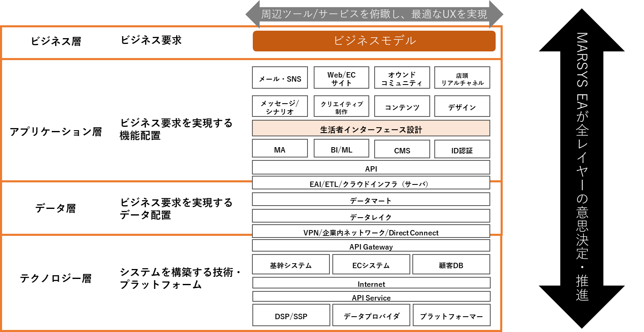The image size is (644, 332).
Task: Click the 顧客DB box
Action: (451, 265)
